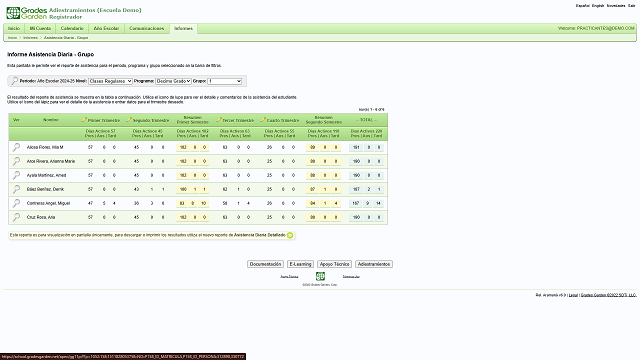This screenshot has width=640, height=360.
Task: Open Grades Garden copyright footer link
Action: pos(608,295)
